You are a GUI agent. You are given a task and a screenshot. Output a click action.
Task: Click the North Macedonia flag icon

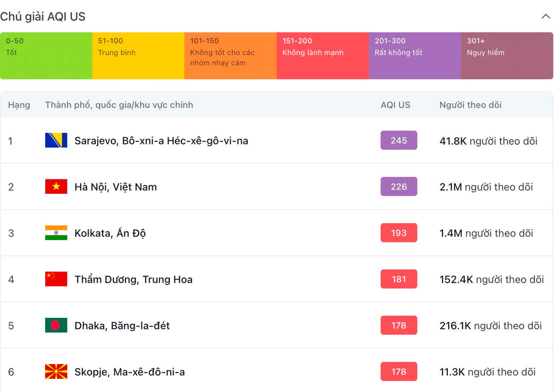pos(56,372)
